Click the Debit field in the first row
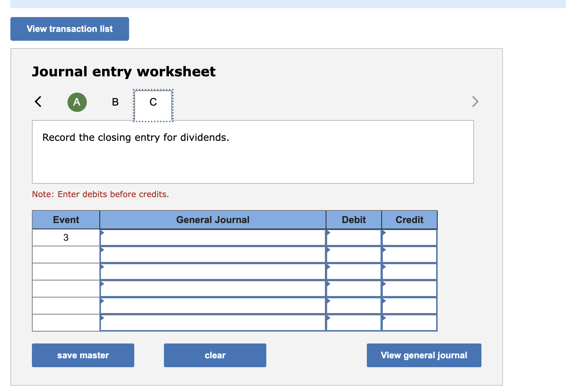This screenshot has height=392, width=566. click(353, 237)
